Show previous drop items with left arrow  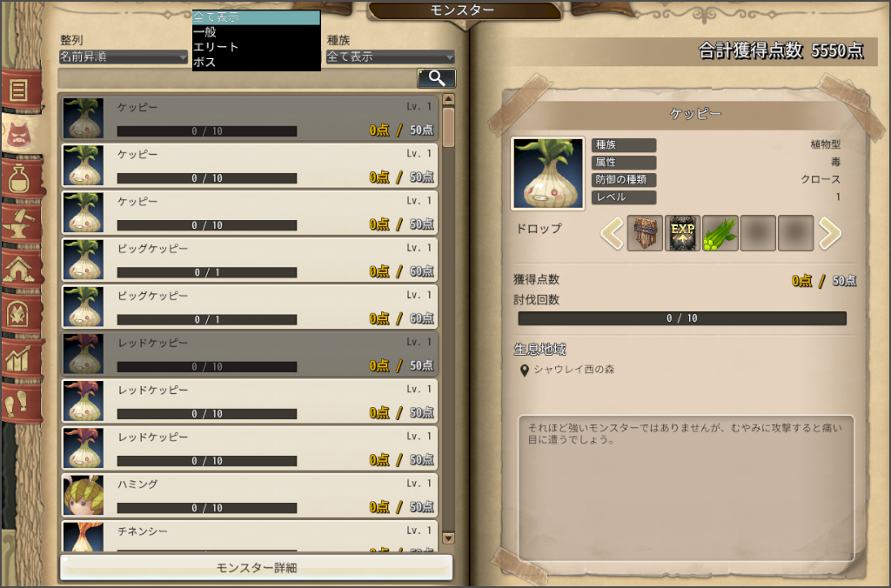tap(612, 233)
